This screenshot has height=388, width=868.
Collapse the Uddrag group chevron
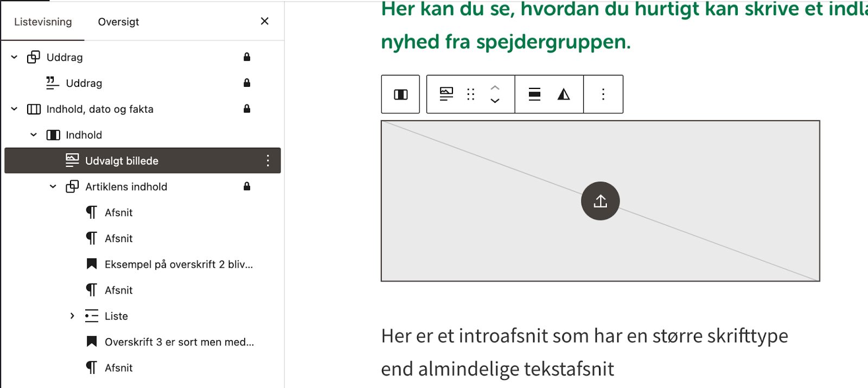(x=15, y=57)
